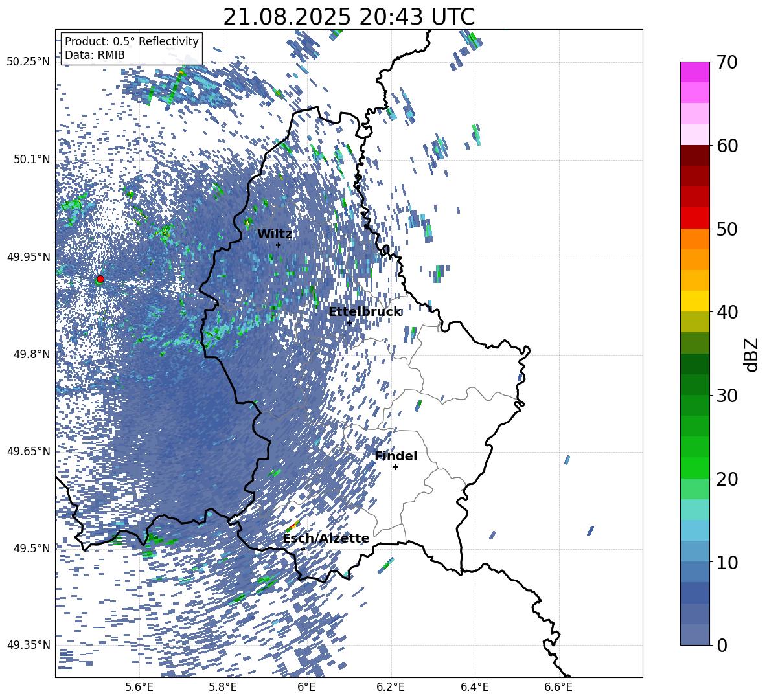This screenshot has height=700, width=767.
Task: Click the 6.6°E longitude label
Action: click(x=558, y=687)
